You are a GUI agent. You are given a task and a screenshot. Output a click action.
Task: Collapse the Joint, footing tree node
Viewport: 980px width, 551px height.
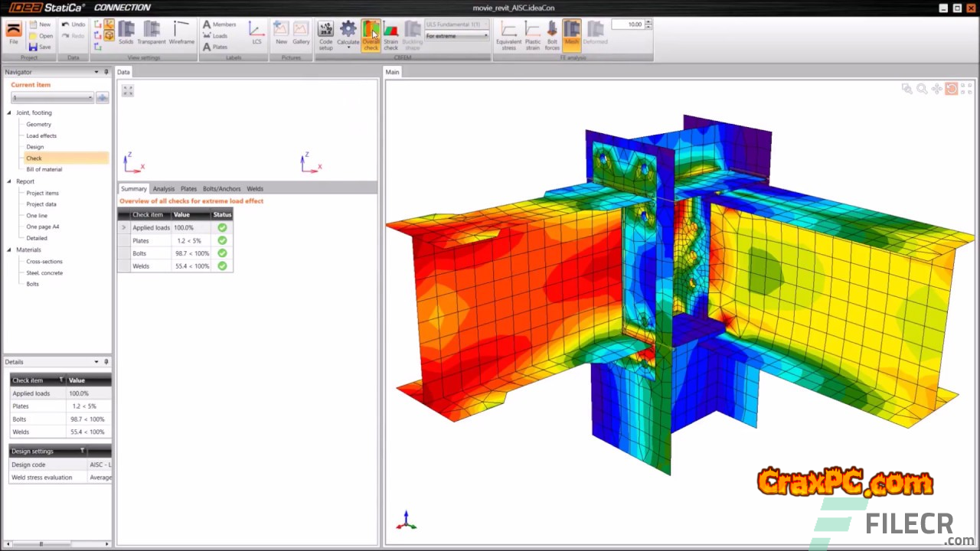point(9,112)
